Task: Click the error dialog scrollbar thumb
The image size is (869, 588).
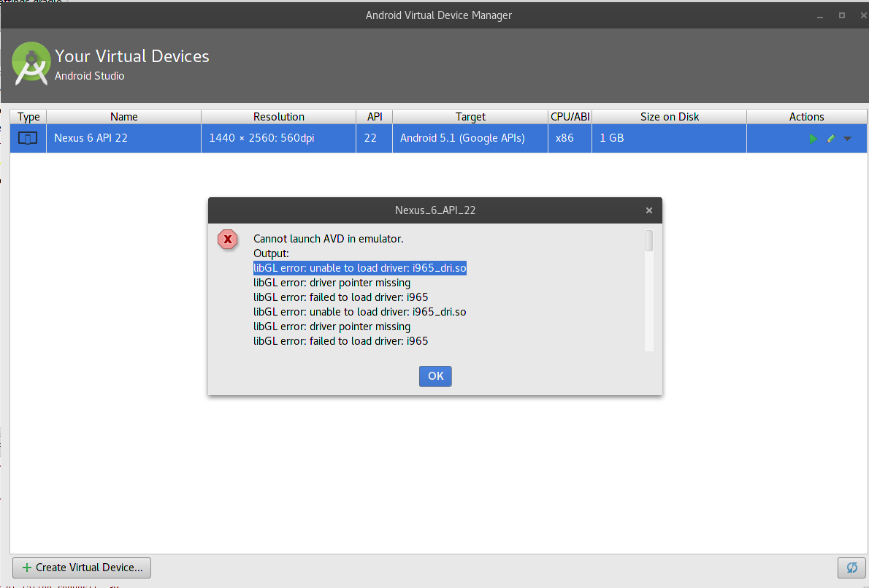Action: tap(649, 240)
